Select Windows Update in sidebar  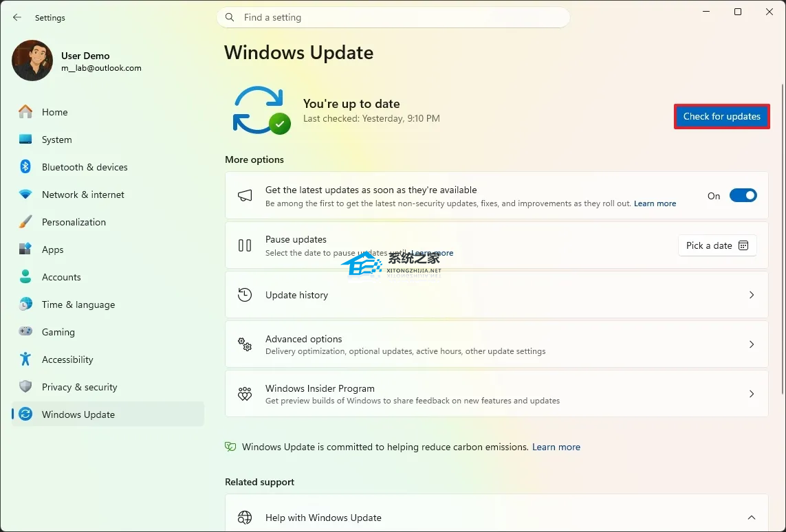tap(107, 414)
